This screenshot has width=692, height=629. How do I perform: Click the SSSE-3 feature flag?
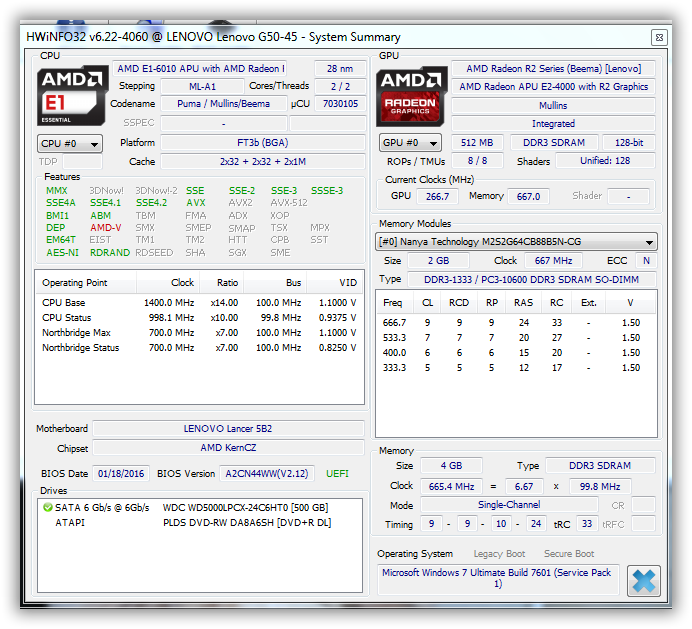[327, 191]
